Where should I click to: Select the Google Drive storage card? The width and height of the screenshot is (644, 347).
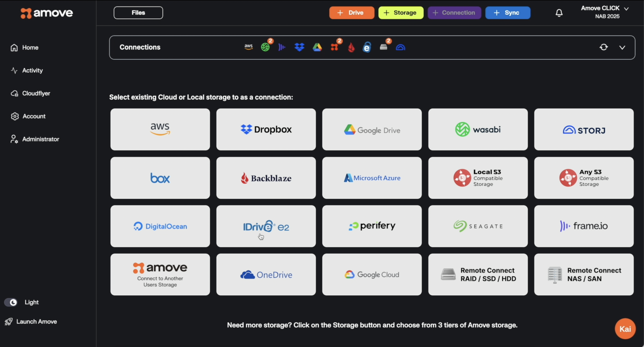tap(372, 129)
